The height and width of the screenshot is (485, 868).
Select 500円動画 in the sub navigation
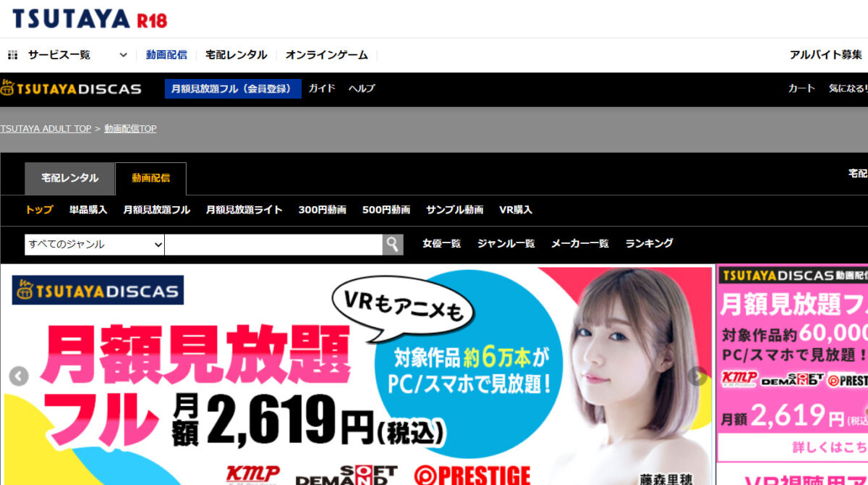click(x=386, y=210)
